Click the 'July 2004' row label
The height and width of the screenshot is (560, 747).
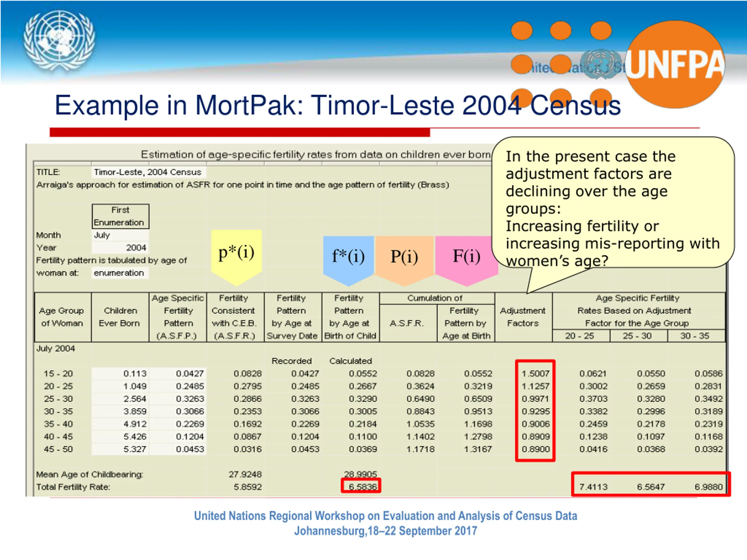pos(56,348)
